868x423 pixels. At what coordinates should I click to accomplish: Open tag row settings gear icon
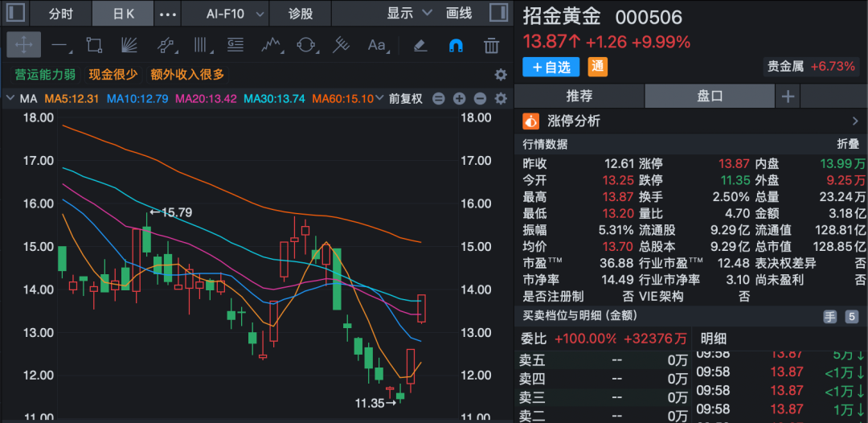501,75
